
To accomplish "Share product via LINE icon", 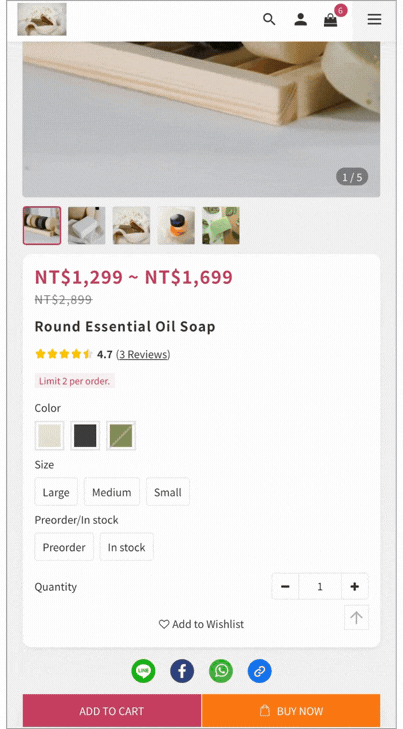I will [x=143, y=671].
